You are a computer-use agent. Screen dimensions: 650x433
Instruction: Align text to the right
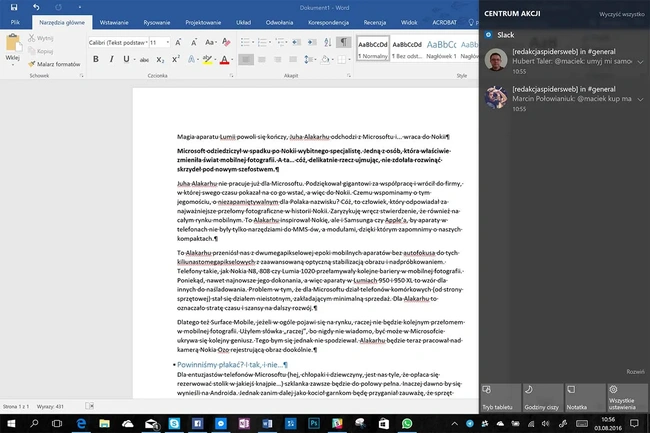(277, 60)
